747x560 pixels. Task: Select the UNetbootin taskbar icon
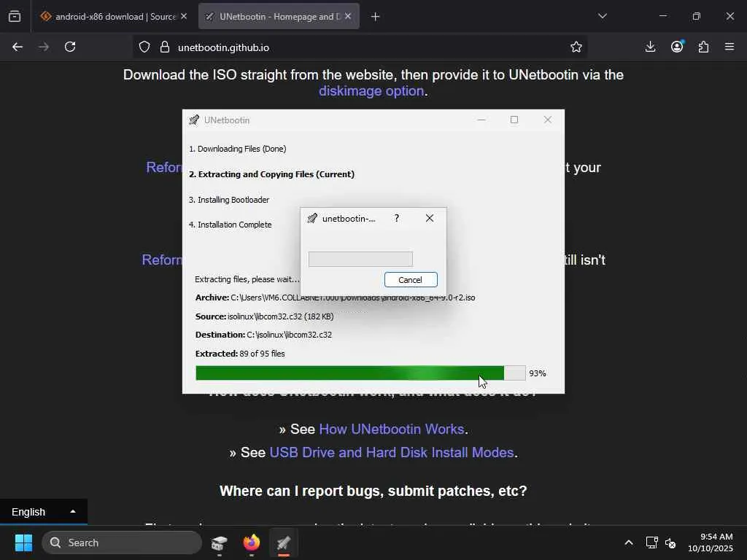click(x=284, y=542)
